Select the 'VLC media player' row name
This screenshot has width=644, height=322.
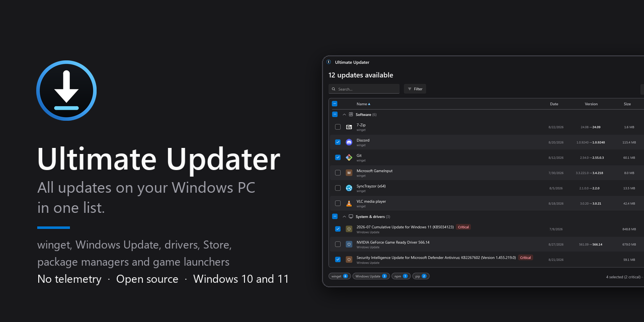[x=371, y=201]
